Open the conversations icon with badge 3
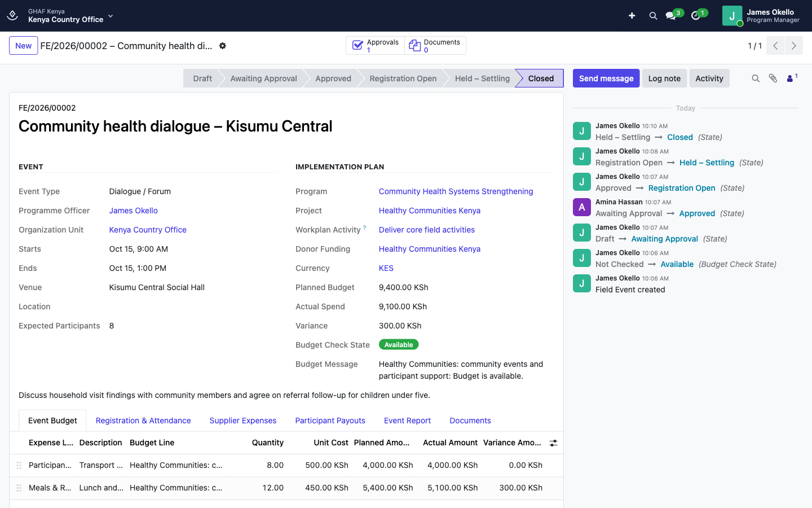 click(671, 16)
